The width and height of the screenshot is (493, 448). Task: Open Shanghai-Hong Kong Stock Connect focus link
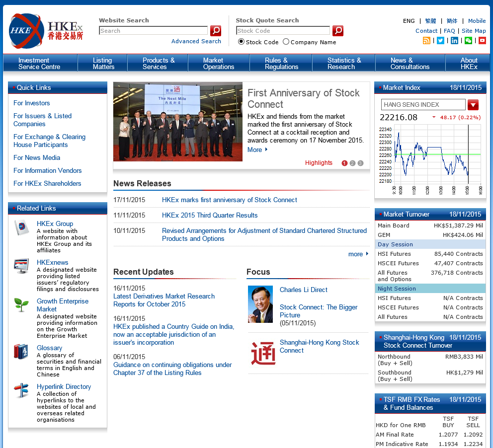[x=319, y=347]
